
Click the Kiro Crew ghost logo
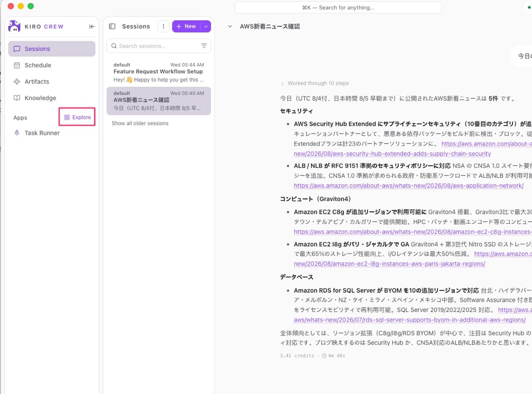[x=14, y=26]
